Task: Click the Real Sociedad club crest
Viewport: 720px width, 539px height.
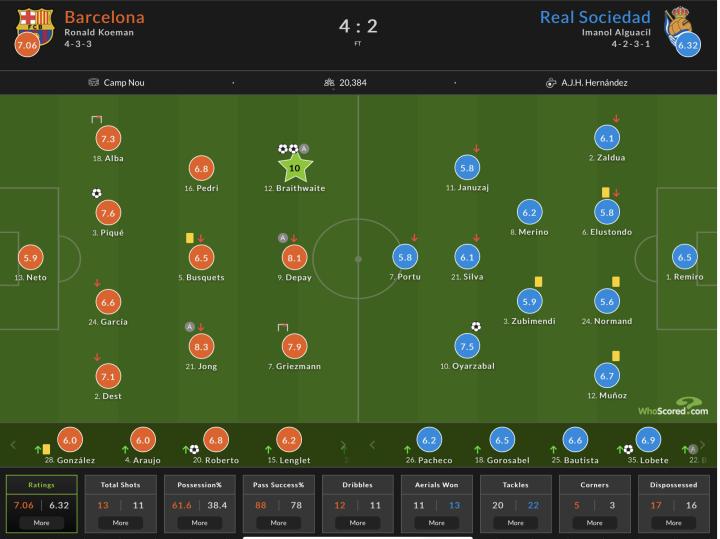Action: pyautogui.click(x=679, y=21)
